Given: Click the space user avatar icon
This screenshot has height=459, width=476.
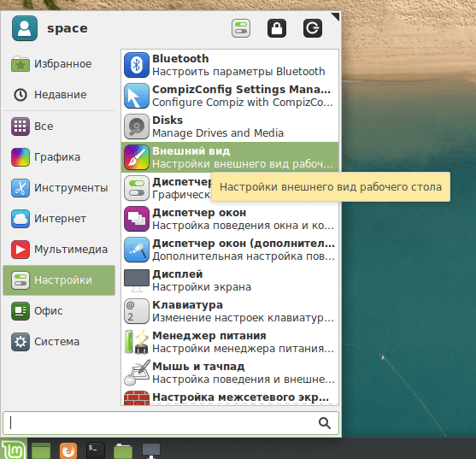Looking at the screenshot, I should pos(25,28).
